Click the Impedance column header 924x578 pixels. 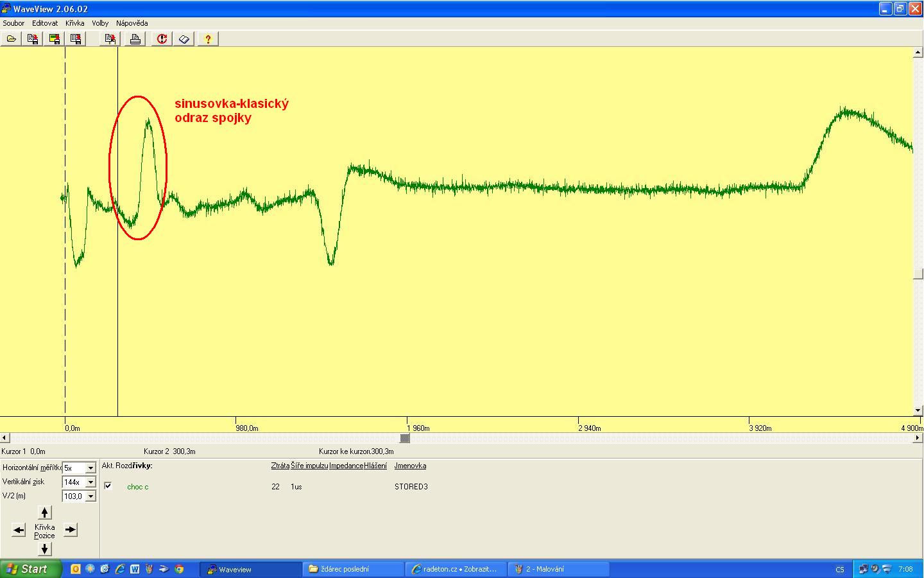pos(346,466)
